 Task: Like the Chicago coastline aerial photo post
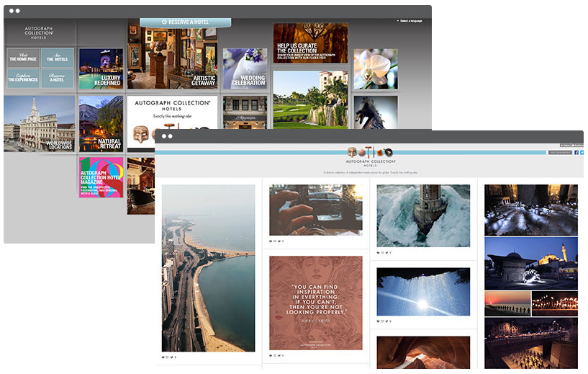163,357
